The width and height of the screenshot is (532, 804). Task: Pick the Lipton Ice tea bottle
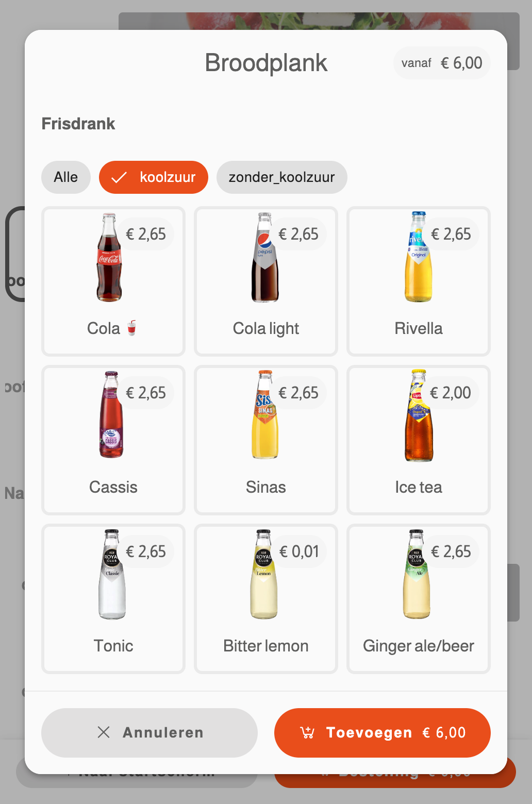(419, 415)
